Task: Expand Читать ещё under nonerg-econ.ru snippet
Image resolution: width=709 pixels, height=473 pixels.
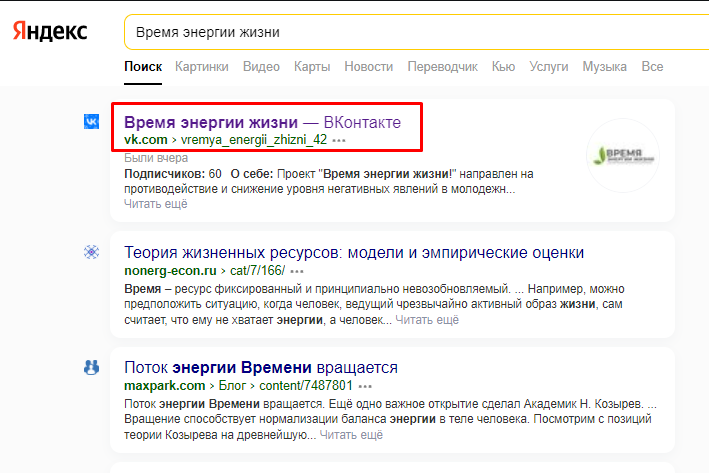Action: pos(427,320)
